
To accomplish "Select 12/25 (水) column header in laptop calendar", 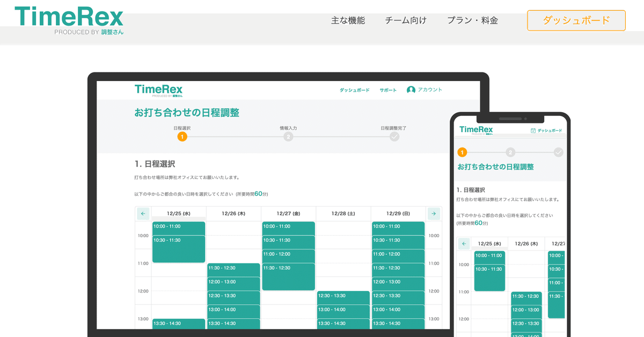I will click(x=179, y=214).
